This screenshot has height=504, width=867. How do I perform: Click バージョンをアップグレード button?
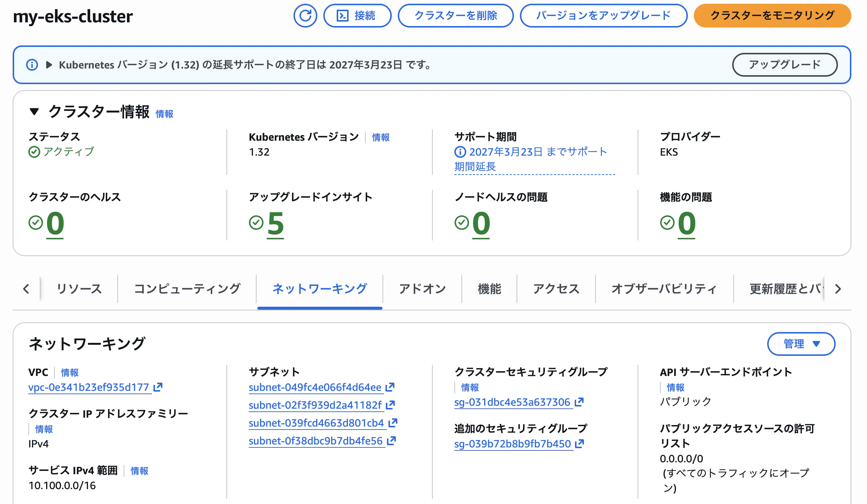coord(603,16)
